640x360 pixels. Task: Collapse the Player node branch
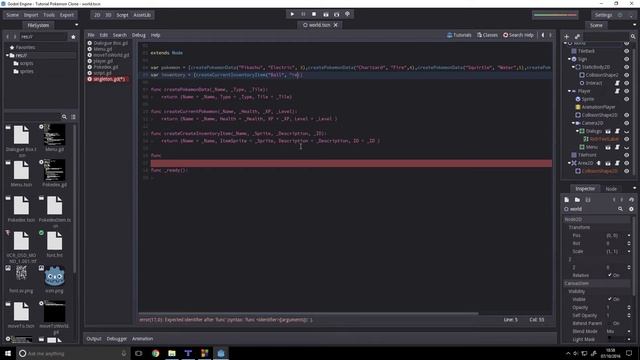[x=569, y=91]
